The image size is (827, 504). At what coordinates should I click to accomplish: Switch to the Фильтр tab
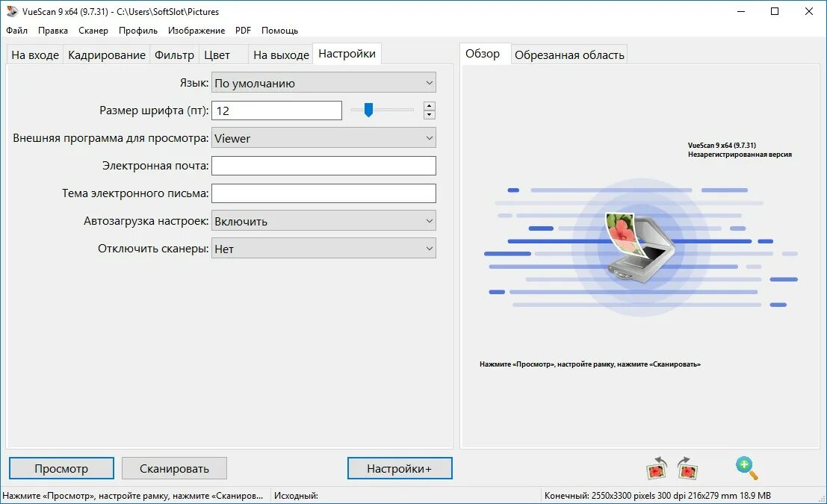174,55
